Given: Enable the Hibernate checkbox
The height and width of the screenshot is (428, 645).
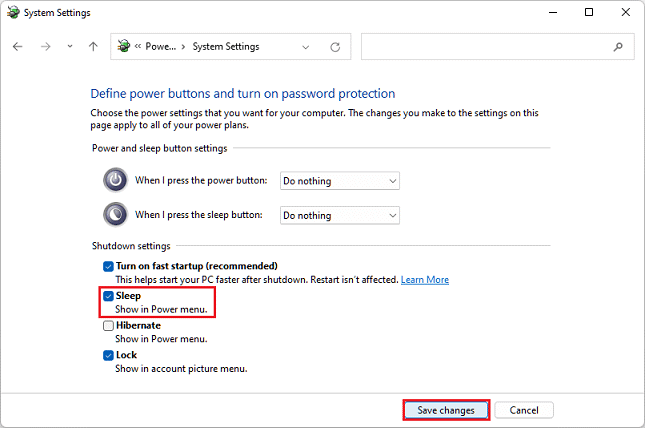Looking at the screenshot, I should pos(108,326).
